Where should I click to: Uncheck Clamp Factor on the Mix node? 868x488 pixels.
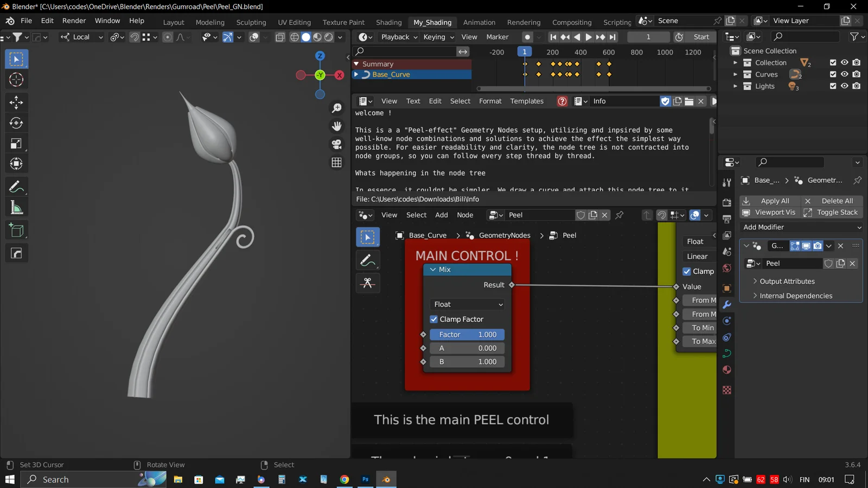(434, 319)
